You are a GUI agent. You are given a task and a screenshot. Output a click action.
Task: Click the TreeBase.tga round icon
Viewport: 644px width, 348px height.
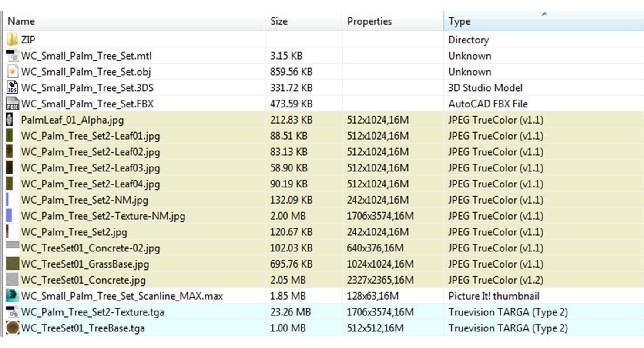coord(12,328)
